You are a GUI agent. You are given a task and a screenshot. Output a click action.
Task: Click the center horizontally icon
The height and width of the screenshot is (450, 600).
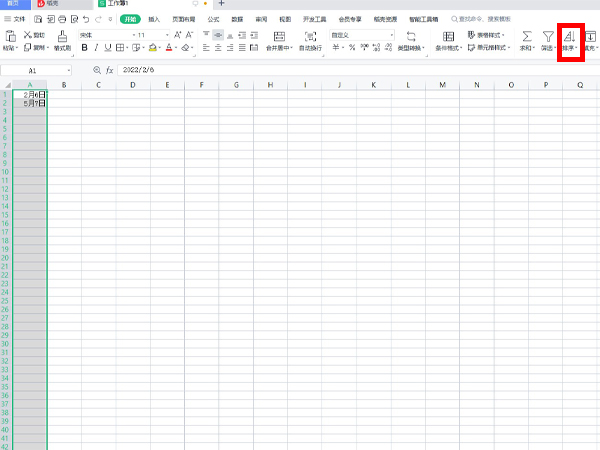(x=218, y=47)
